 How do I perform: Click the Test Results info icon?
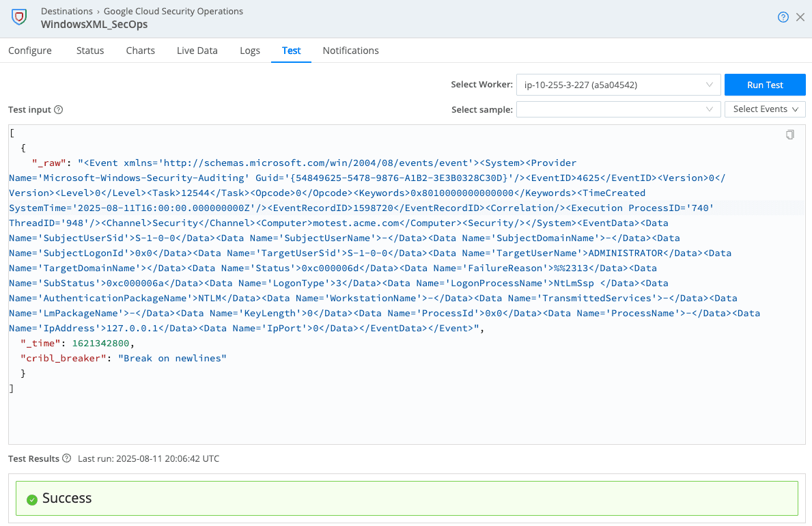66,458
